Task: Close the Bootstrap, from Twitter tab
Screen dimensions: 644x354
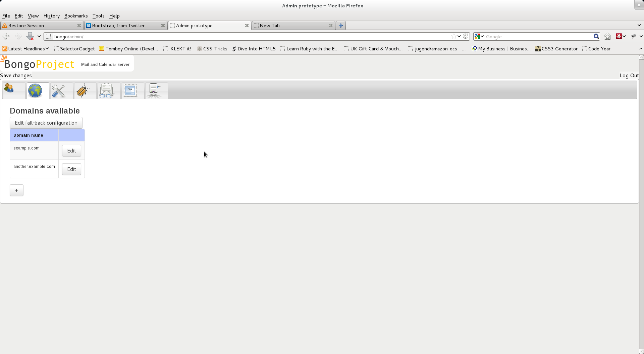Action: pyautogui.click(x=163, y=26)
